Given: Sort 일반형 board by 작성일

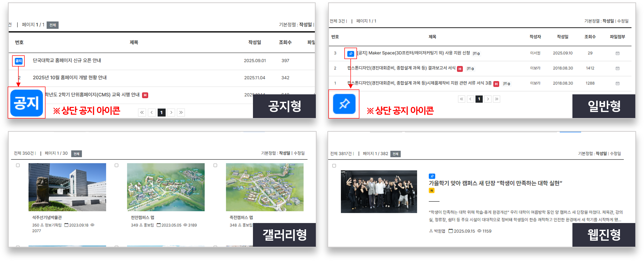Looking at the screenshot, I should 608,21.
